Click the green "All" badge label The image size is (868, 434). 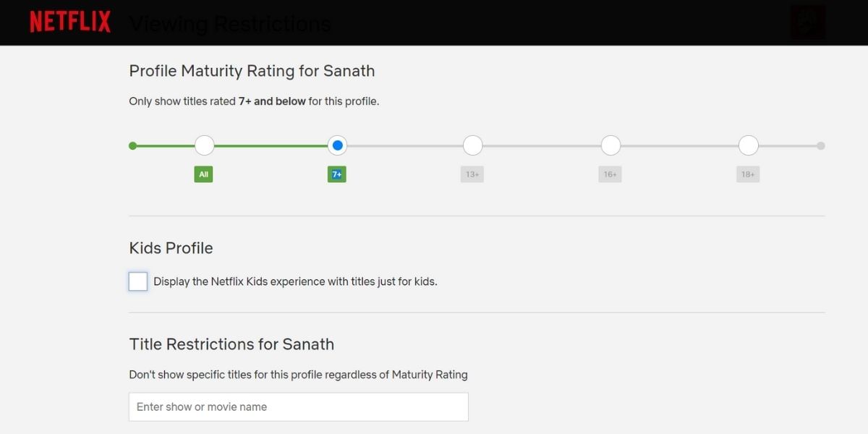(x=203, y=174)
